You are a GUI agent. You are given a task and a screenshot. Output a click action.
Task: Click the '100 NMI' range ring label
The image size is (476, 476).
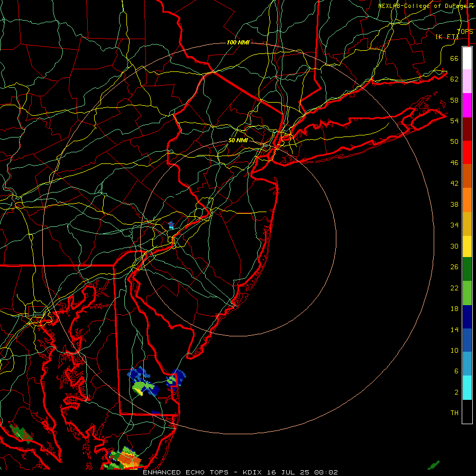238,42
